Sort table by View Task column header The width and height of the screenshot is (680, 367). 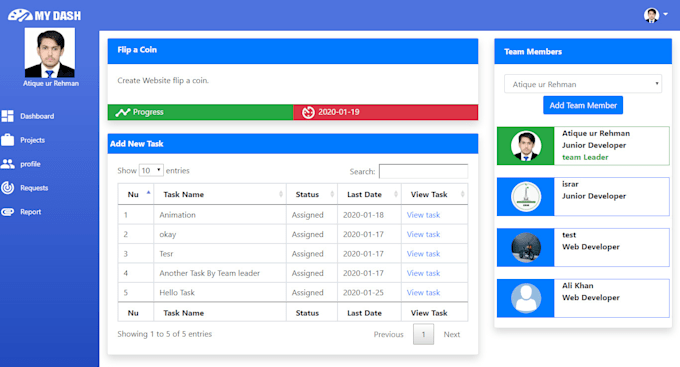click(x=435, y=194)
